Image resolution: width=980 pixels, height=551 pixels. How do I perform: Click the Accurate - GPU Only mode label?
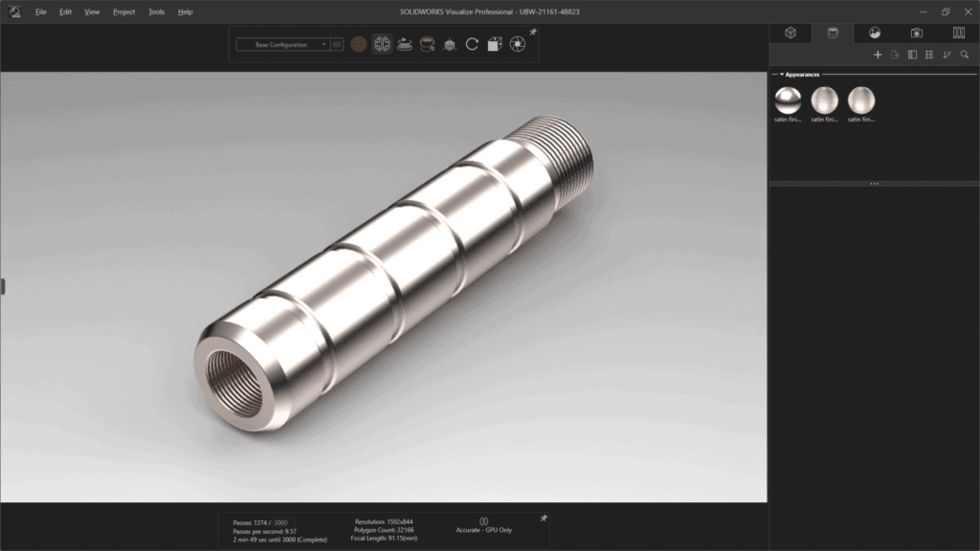pos(484,530)
